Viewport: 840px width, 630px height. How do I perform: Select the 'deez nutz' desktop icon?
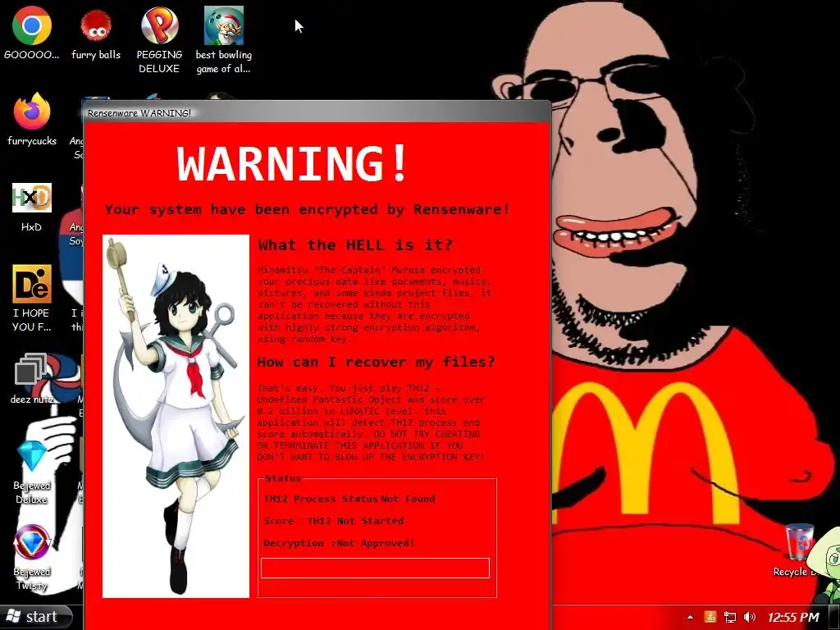(x=32, y=378)
